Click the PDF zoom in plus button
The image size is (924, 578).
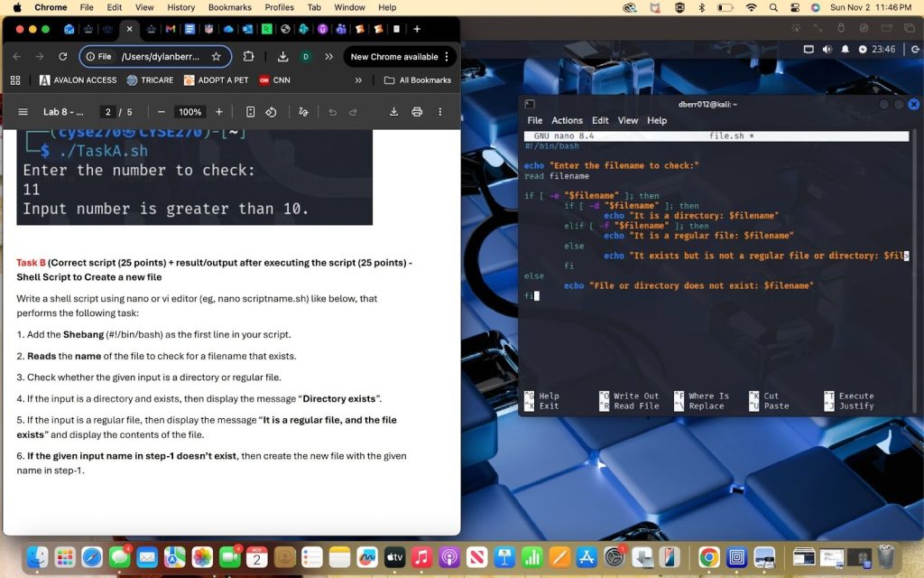click(219, 112)
